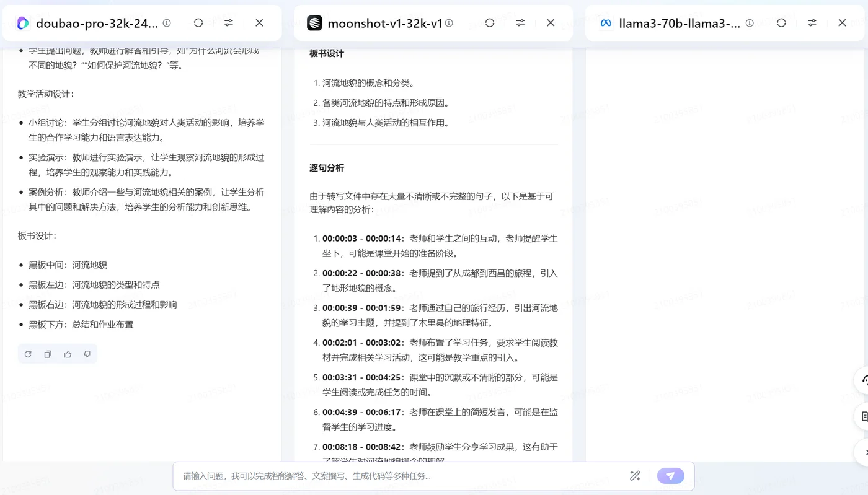Viewport: 868px width, 495px height.
Task: Give thumbs up to doubao response
Action: tap(68, 354)
